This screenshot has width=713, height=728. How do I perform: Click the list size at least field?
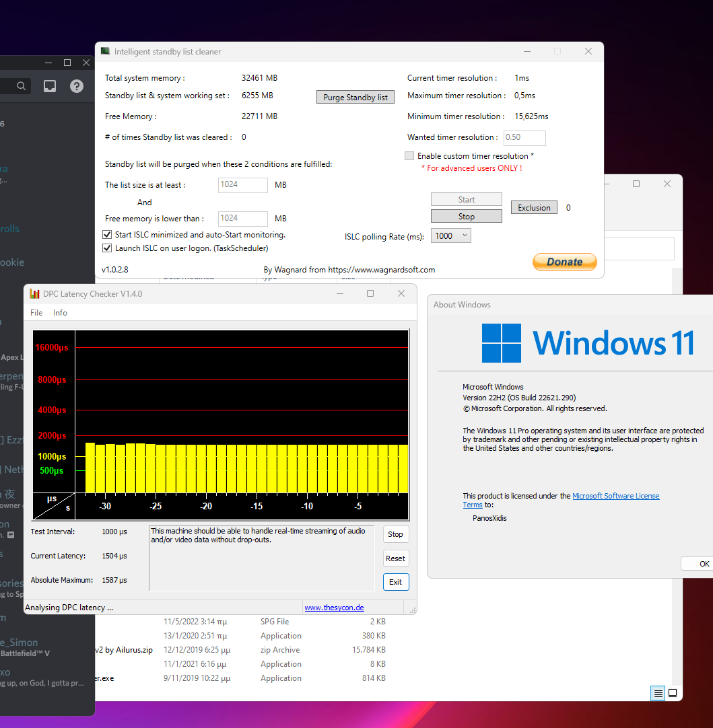tap(242, 185)
